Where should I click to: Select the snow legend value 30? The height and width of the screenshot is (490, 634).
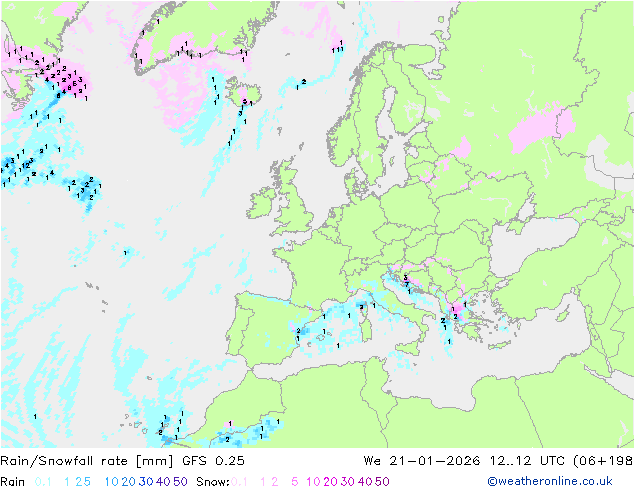[347, 482]
